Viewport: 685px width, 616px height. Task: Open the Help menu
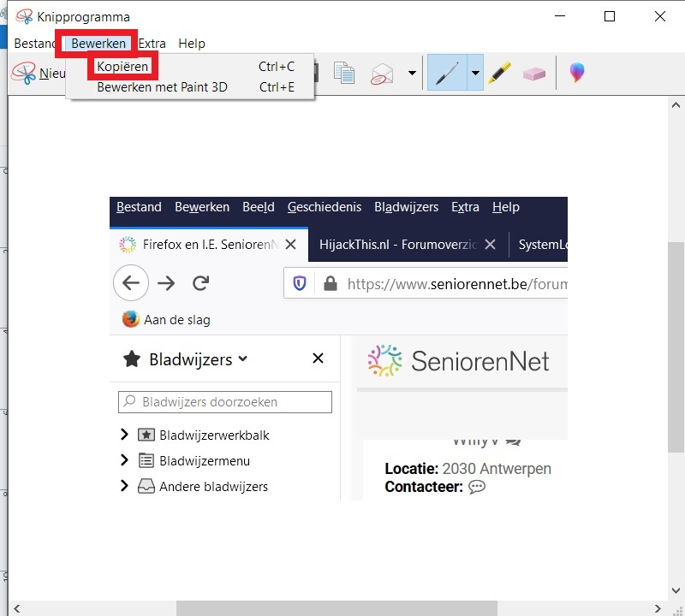192,44
